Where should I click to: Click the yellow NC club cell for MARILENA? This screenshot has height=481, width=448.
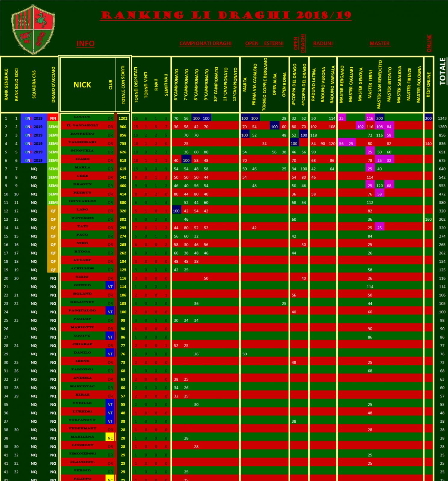tap(110, 438)
